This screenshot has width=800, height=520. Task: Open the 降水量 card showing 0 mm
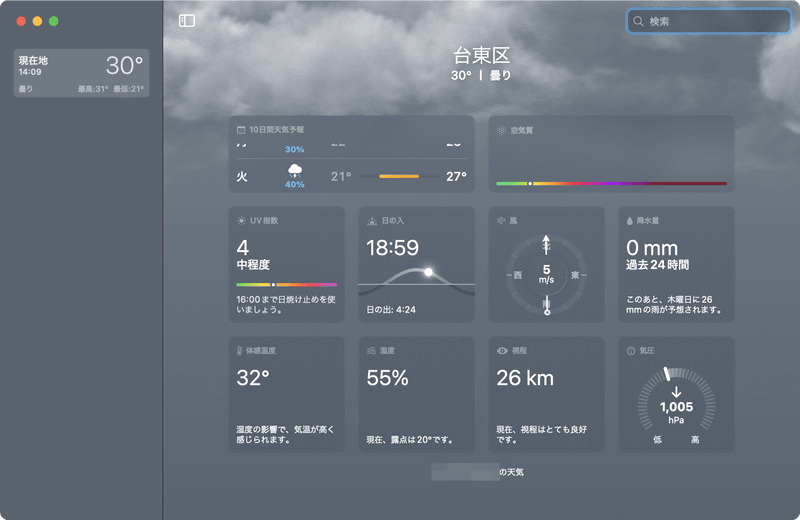(x=677, y=264)
